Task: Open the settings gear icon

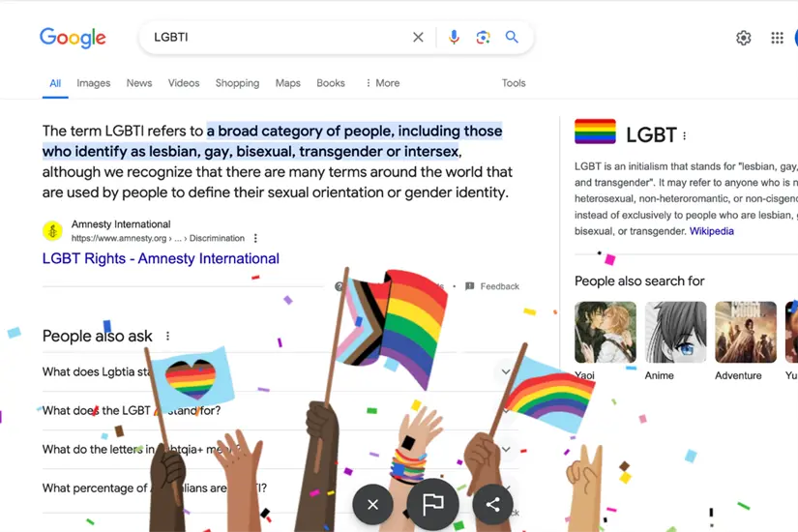Action: coord(744,38)
